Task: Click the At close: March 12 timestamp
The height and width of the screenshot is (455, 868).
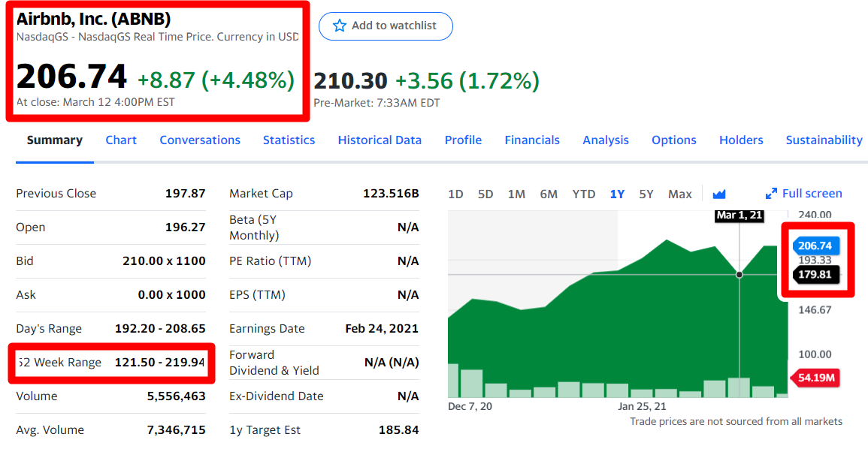Action: [95, 101]
